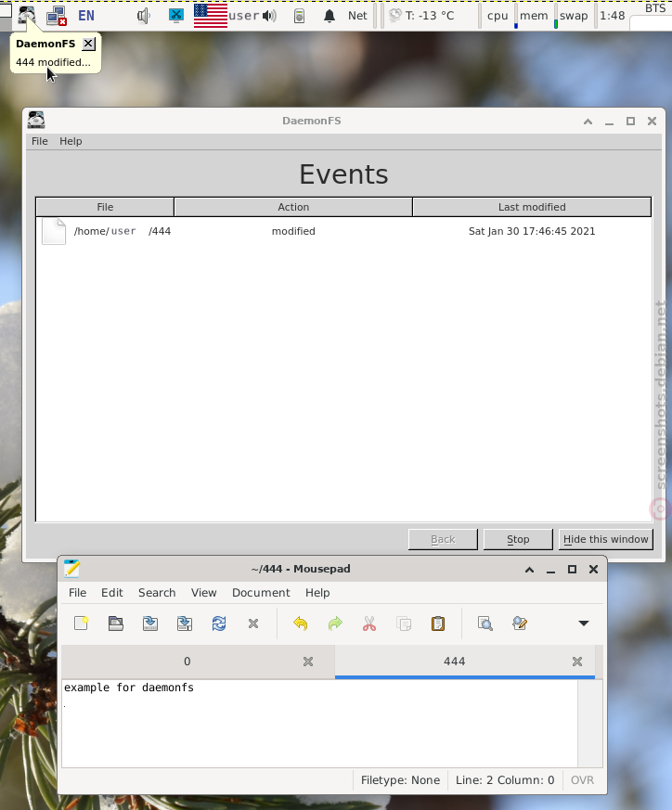The image size is (672, 810).
Task: Click the Copy toolbar icon
Action: click(x=404, y=624)
